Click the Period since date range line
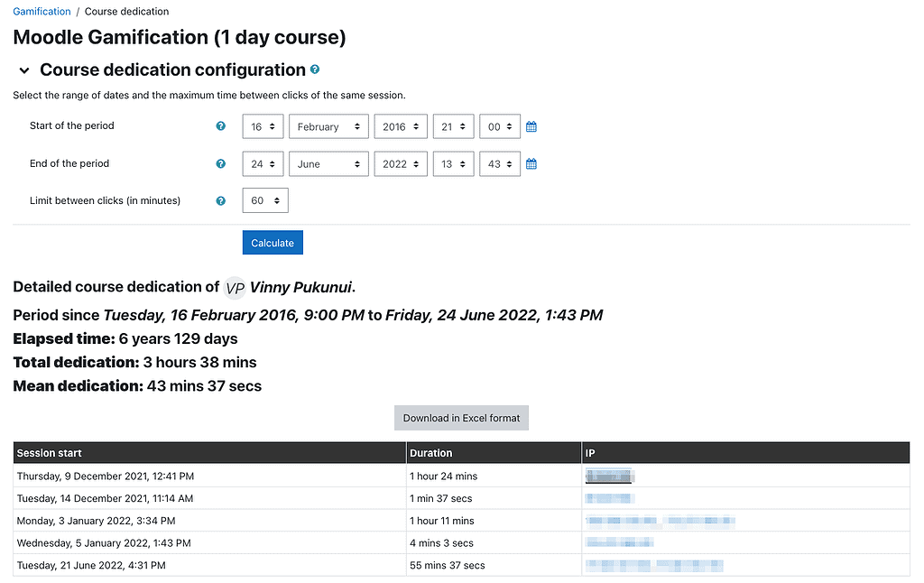This screenshot has width=924, height=583. click(308, 315)
